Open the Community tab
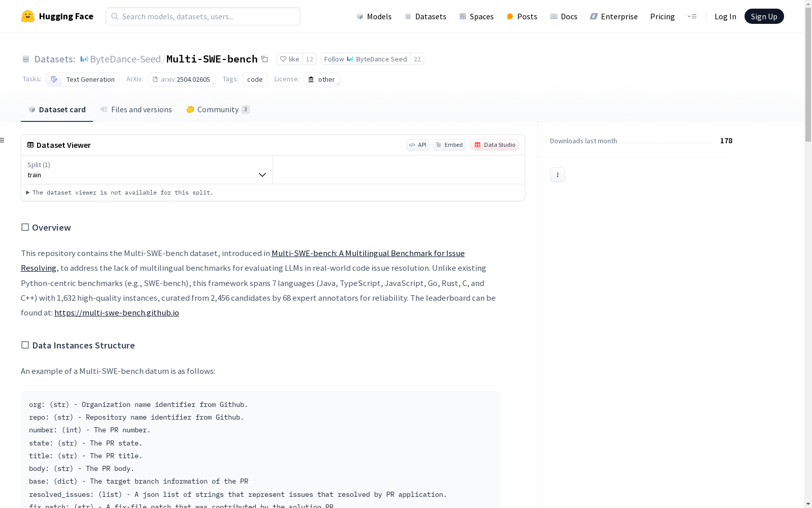The image size is (812, 508). tap(218, 110)
